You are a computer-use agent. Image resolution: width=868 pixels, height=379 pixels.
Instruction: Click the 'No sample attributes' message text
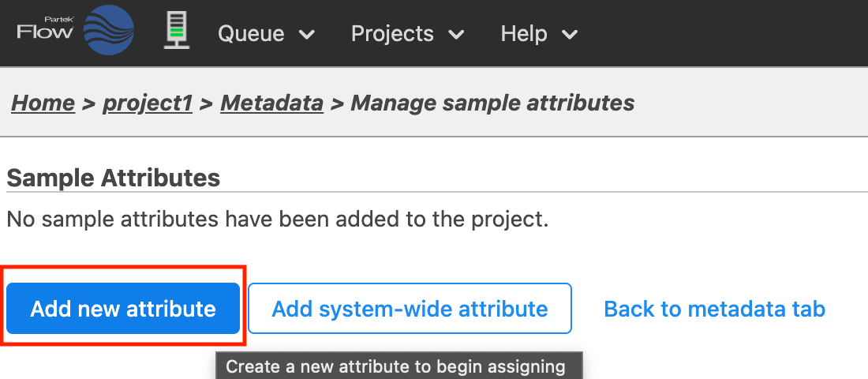pyautogui.click(x=277, y=218)
